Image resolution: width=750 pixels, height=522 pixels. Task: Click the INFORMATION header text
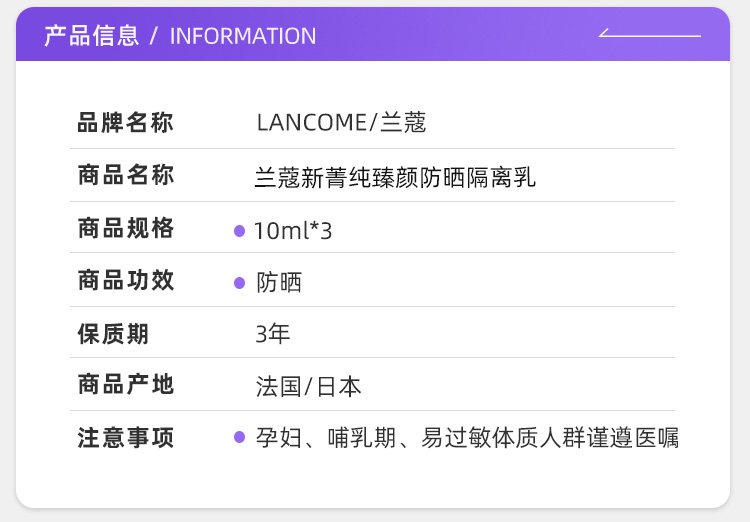click(x=243, y=36)
